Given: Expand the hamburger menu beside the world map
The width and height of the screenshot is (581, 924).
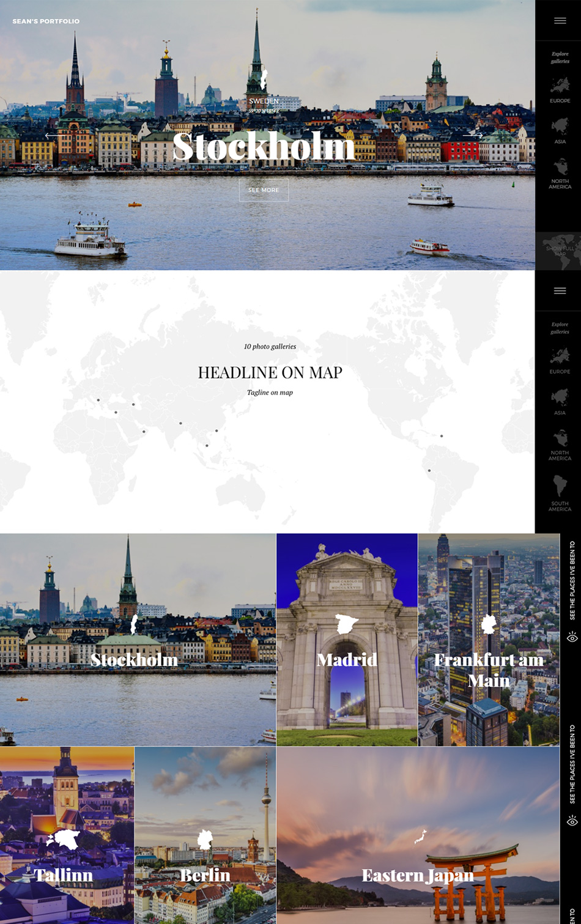Looking at the screenshot, I should pos(560,291).
